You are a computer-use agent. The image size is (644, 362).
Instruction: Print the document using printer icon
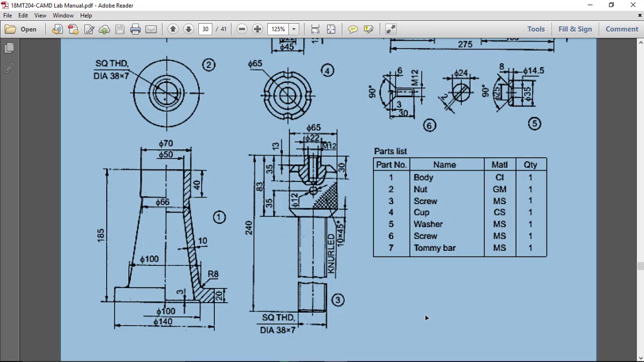click(x=135, y=29)
